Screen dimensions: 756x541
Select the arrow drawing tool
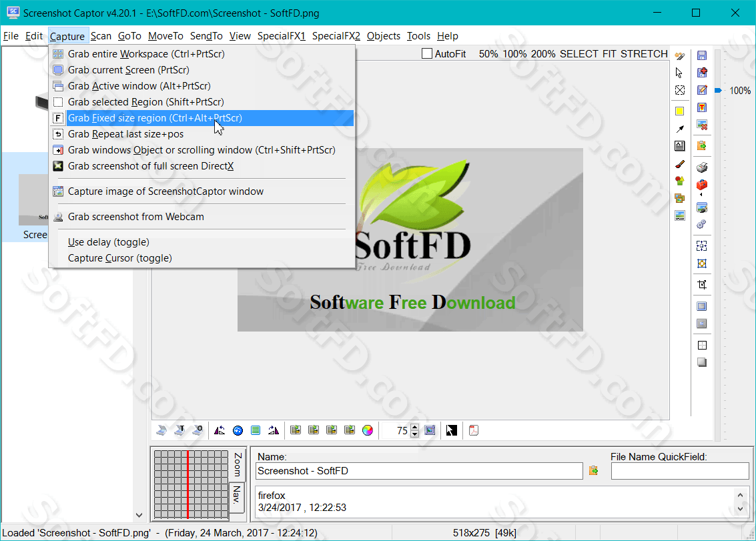(x=680, y=129)
